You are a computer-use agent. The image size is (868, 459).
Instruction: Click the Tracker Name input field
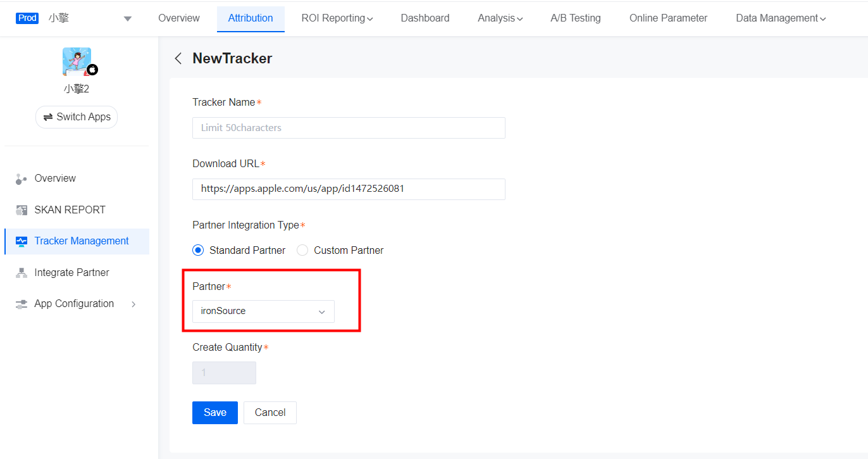348,127
